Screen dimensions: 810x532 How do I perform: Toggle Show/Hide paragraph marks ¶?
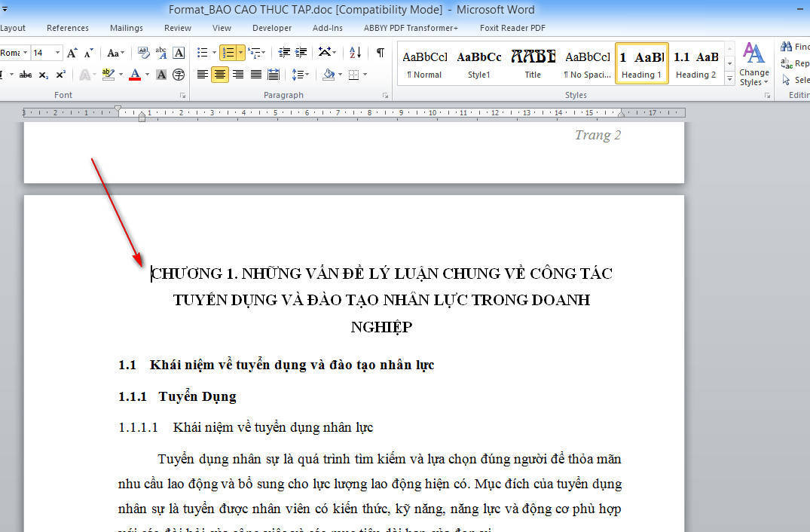[381, 53]
